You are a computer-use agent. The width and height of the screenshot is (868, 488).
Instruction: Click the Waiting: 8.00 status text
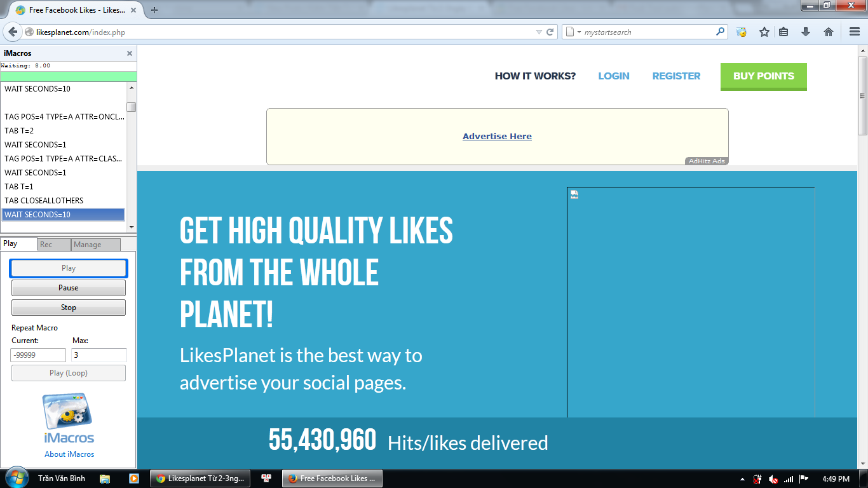[25, 65]
